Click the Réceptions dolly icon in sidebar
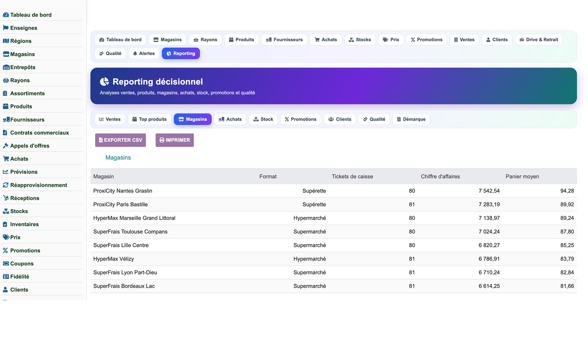 6,198
